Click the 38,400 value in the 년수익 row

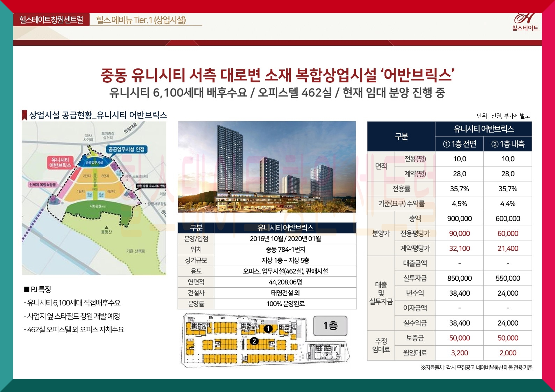[x=460, y=293]
